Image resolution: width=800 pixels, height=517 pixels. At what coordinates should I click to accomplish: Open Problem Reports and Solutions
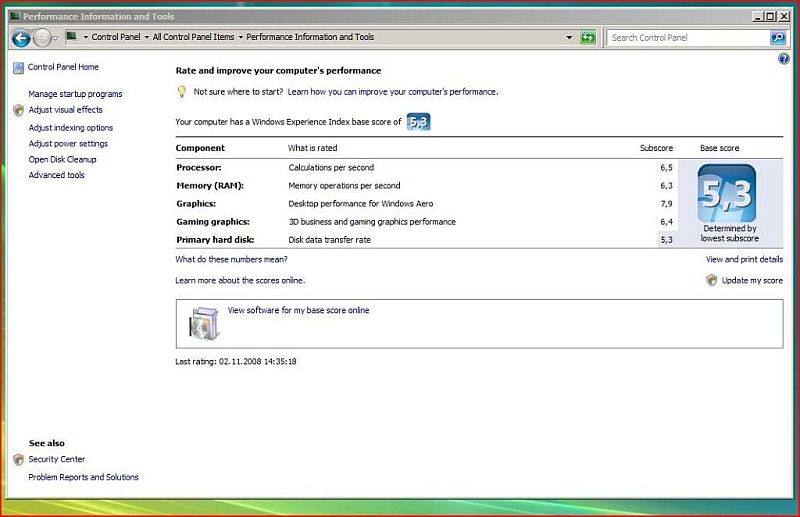(84, 477)
